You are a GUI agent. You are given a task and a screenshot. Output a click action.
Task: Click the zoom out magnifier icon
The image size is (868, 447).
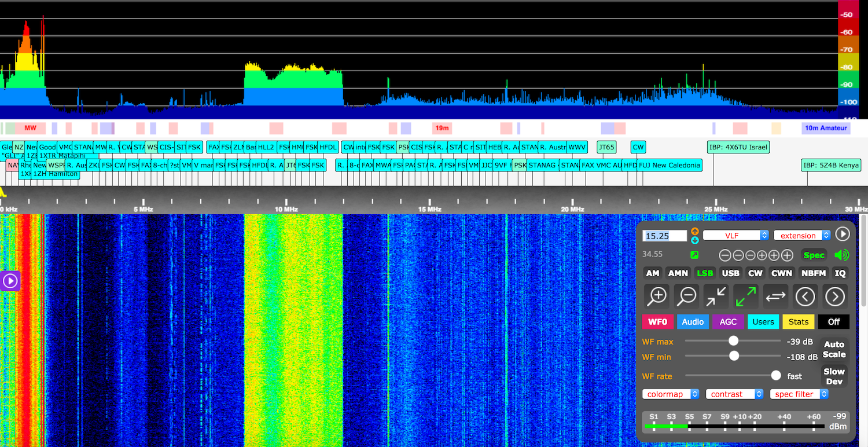(687, 296)
